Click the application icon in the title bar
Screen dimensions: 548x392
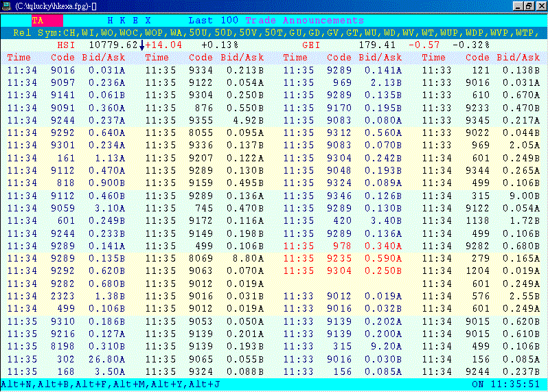(x=6, y=6)
